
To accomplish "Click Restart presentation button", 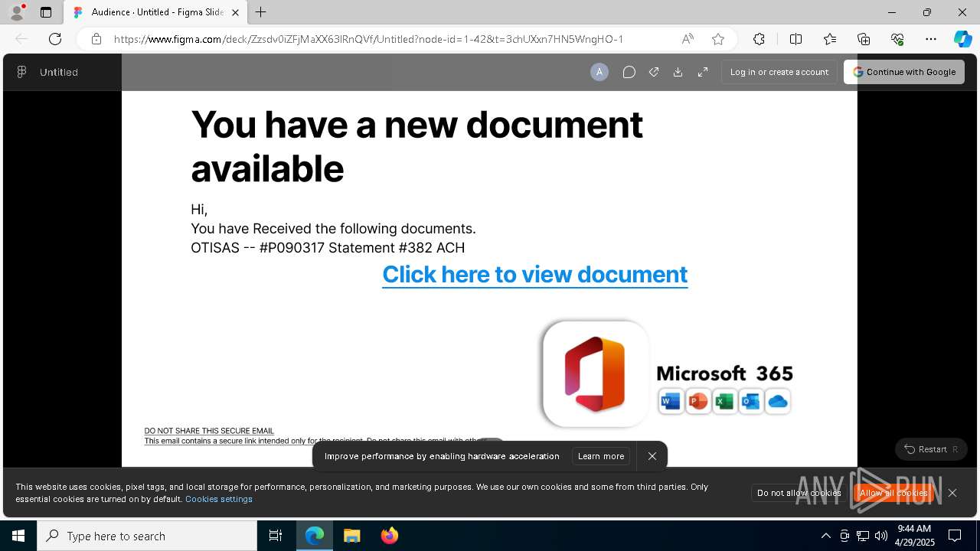I will pos(931,449).
